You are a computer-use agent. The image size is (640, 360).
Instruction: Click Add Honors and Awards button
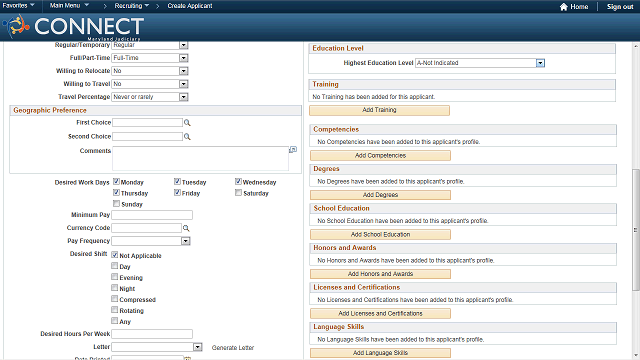pyautogui.click(x=380, y=274)
